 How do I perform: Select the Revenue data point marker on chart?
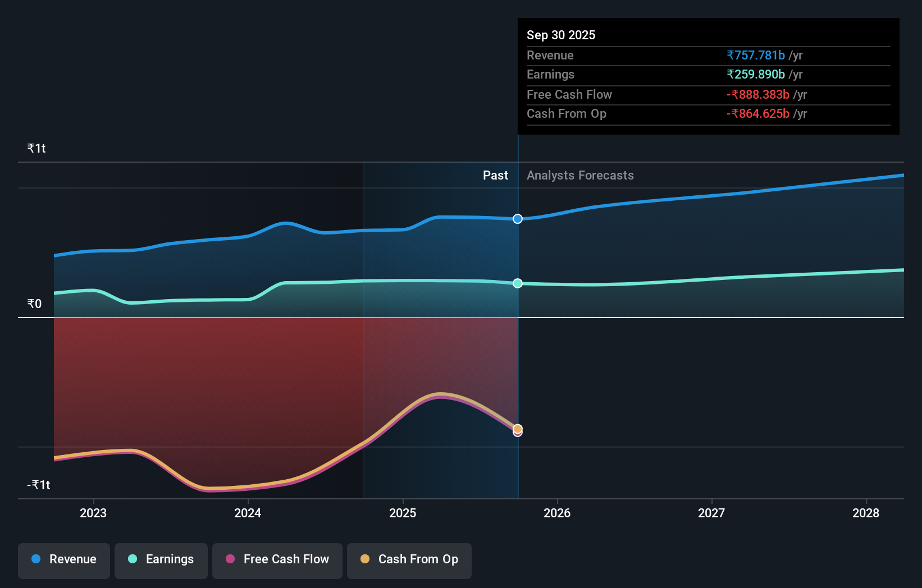click(517, 219)
